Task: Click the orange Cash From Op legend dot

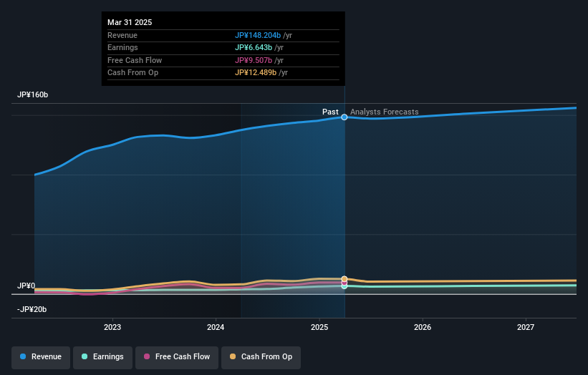Action: click(x=233, y=356)
